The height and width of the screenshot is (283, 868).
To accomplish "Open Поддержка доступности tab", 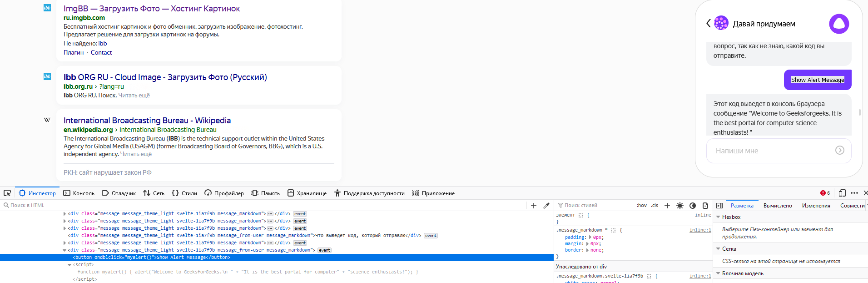I will click(369, 193).
